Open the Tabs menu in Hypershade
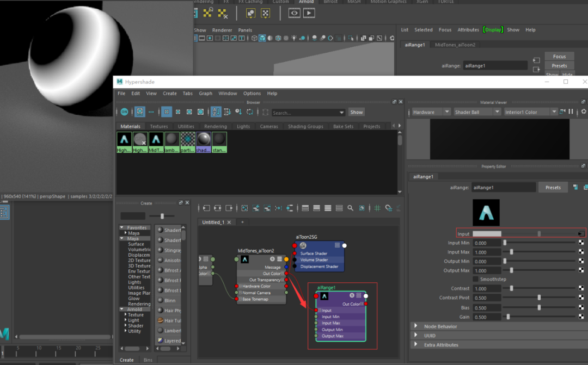 click(x=187, y=94)
